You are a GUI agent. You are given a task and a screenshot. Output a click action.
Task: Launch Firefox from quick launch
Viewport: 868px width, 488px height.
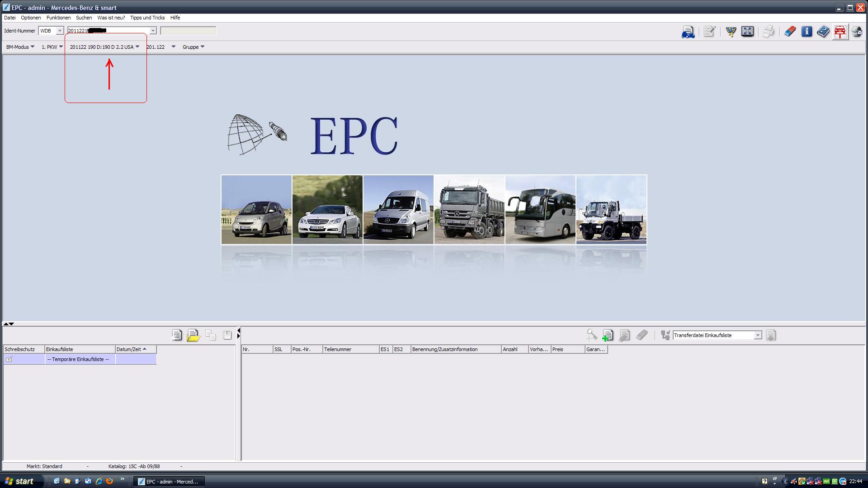point(109,481)
